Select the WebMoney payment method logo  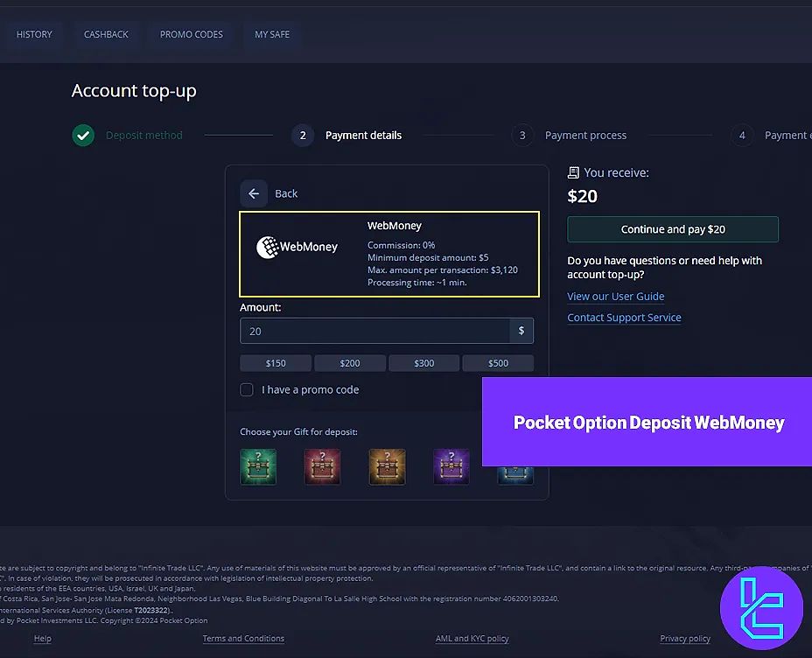[297, 247]
